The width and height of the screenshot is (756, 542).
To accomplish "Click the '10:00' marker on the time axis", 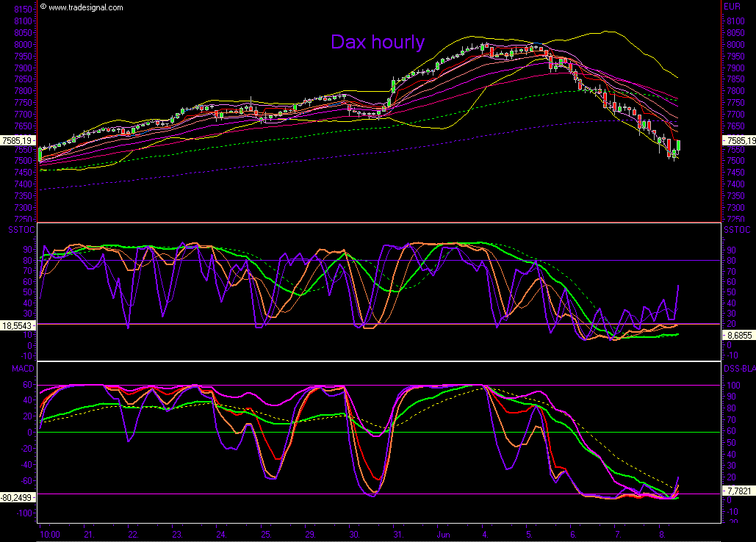I will click(51, 534).
